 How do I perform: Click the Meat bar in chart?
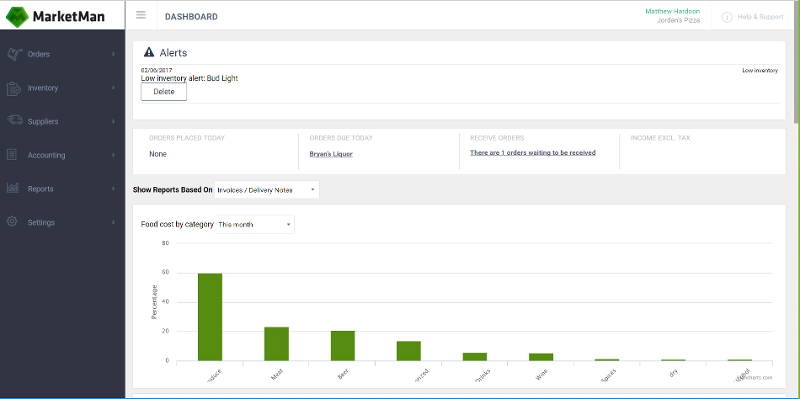(x=276, y=344)
